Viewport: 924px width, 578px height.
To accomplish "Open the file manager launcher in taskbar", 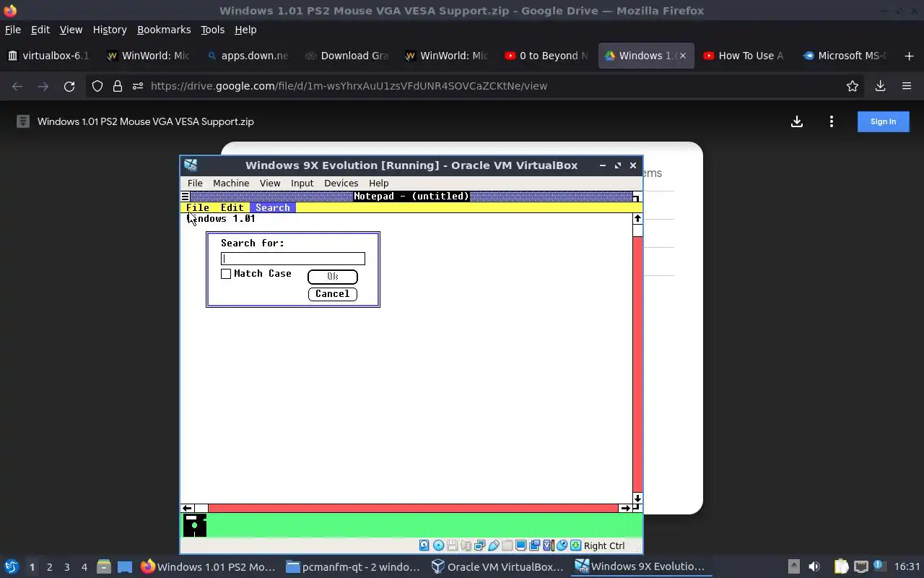I will (x=103, y=566).
